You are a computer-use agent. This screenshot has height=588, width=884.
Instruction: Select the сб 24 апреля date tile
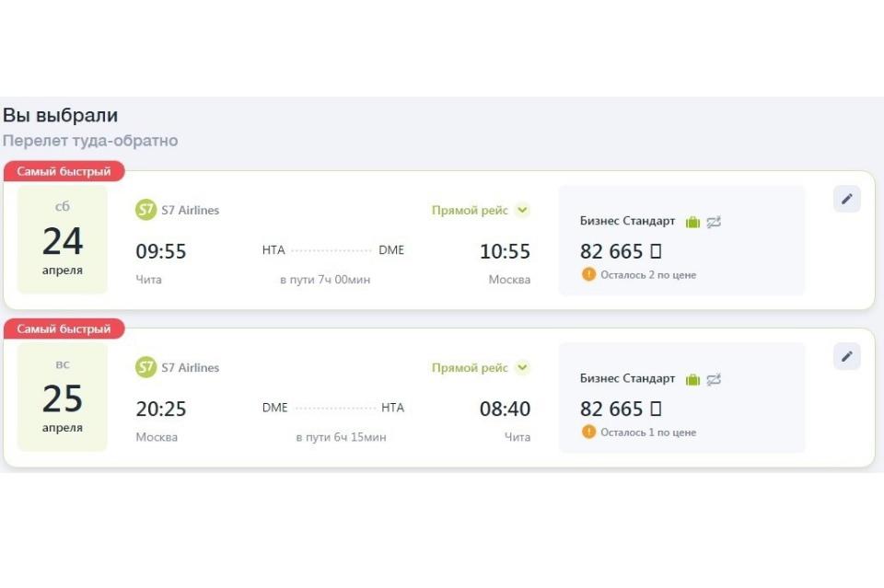pos(63,239)
